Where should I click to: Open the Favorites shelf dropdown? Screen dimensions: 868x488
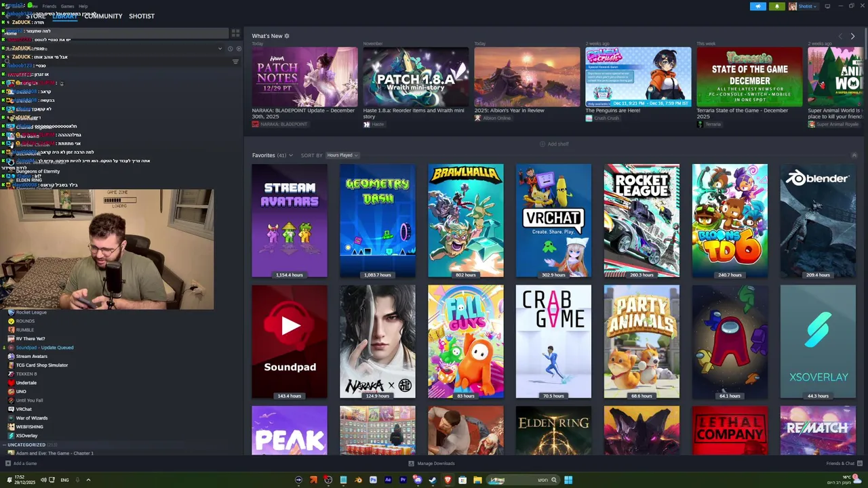tap(291, 155)
